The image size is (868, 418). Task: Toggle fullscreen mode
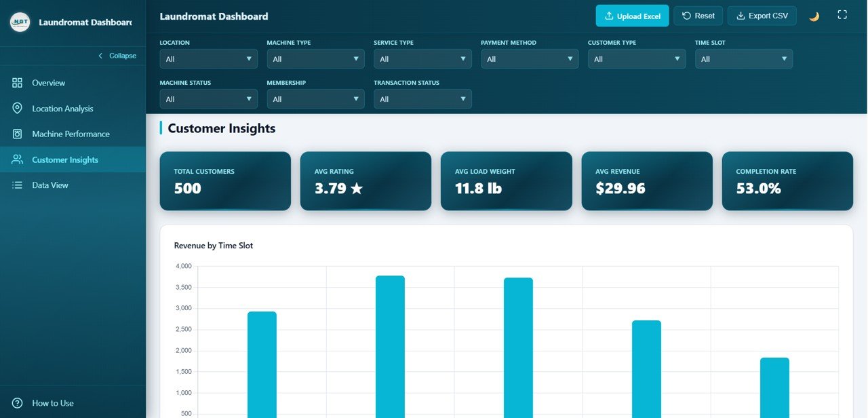pos(842,14)
